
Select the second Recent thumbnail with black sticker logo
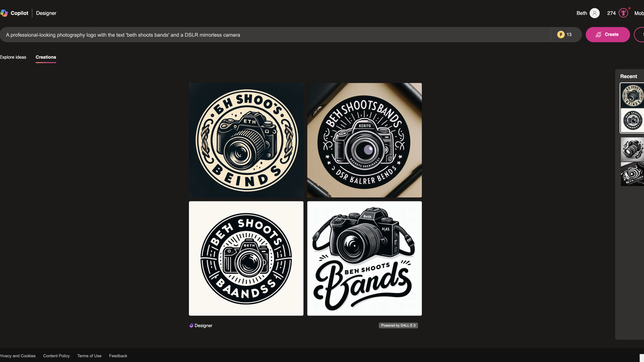pyautogui.click(x=632, y=120)
